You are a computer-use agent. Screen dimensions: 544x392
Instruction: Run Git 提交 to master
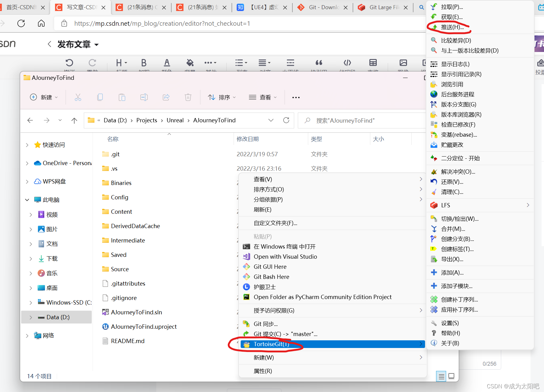click(285, 334)
